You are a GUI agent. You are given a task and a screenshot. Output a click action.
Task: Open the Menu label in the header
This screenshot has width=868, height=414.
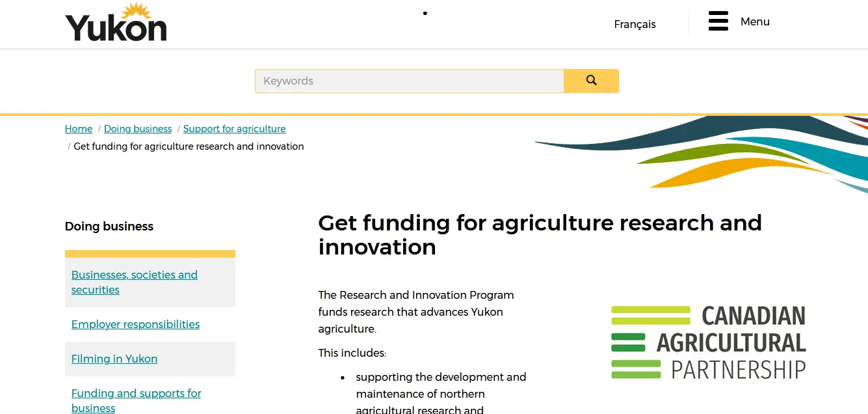[x=754, y=21]
